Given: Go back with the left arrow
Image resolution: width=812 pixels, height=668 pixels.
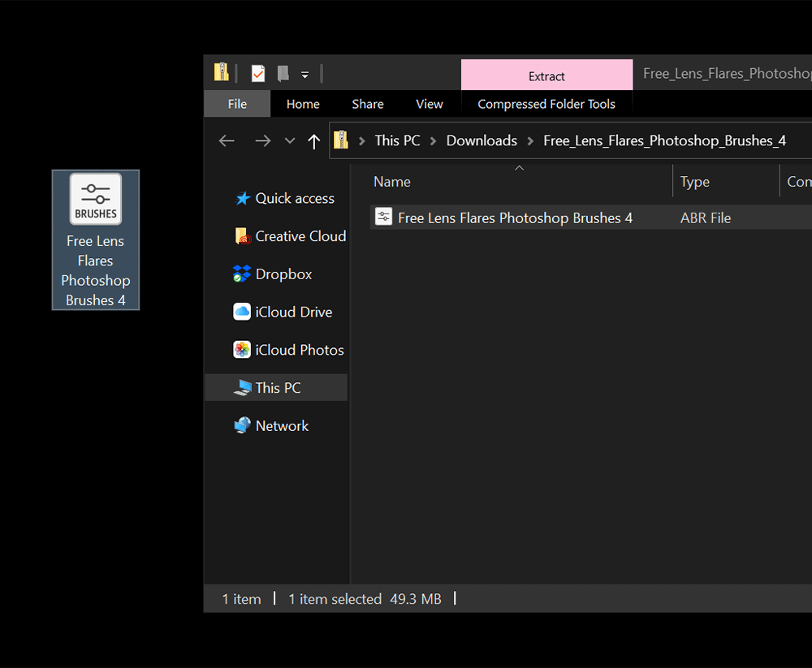Looking at the screenshot, I should (227, 141).
